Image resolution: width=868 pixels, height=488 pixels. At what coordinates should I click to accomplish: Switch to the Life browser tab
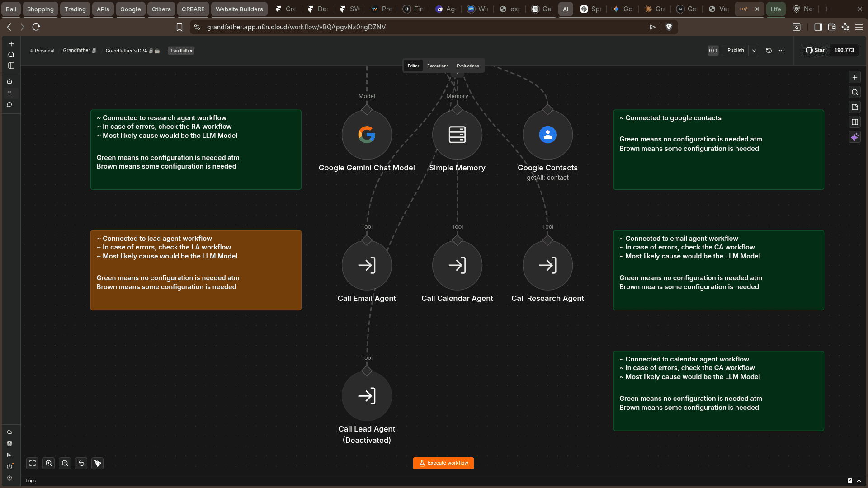[x=776, y=9]
